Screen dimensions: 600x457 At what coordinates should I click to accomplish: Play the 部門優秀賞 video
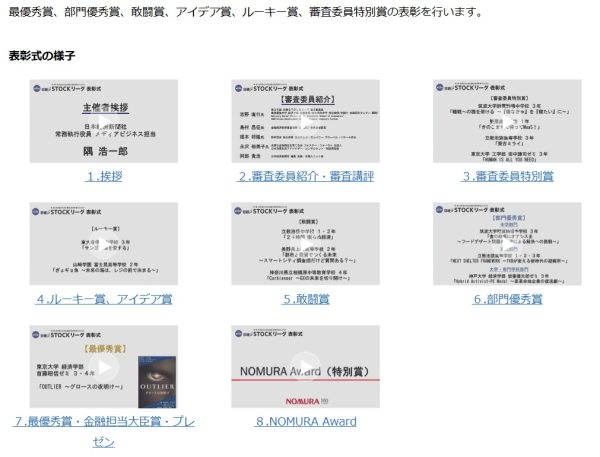506,244
